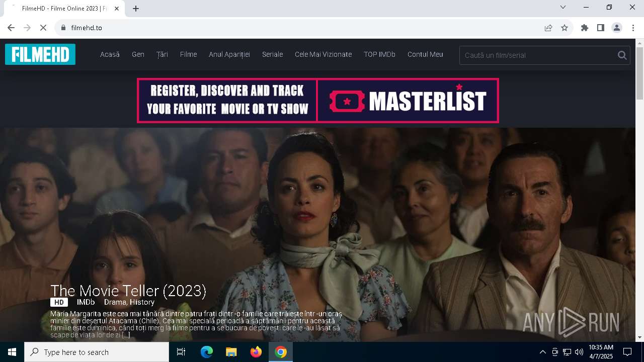Open Anul Apariției menu
This screenshot has height=362, width=644.
pyautogui.click(x=229, y=54)
